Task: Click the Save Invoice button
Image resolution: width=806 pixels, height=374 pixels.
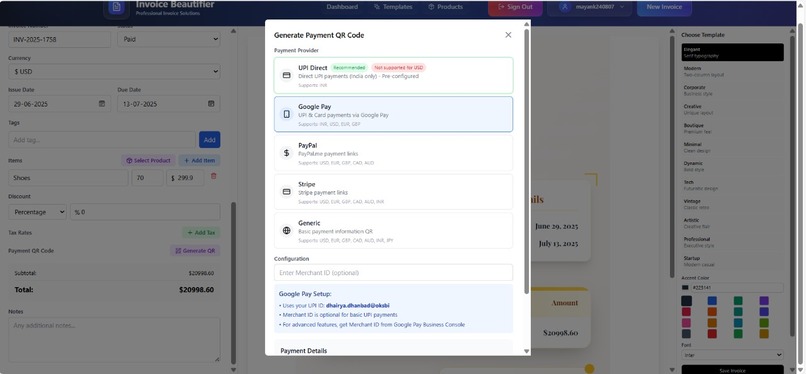Action: pyautogui.click(x=732, y=370)
